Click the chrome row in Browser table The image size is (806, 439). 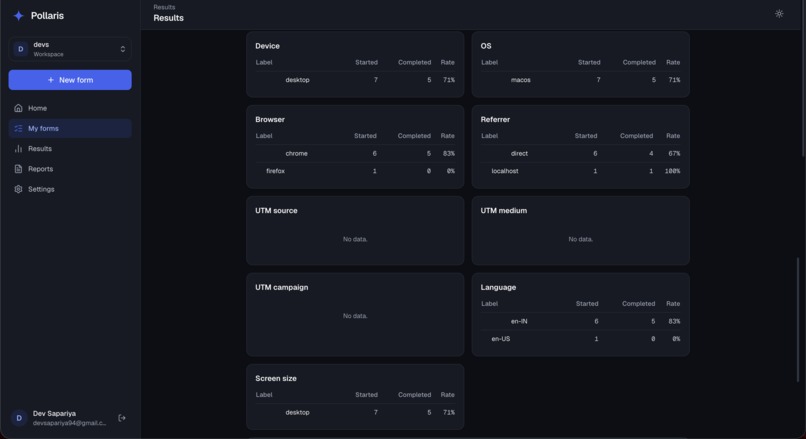tap(355, 154)
